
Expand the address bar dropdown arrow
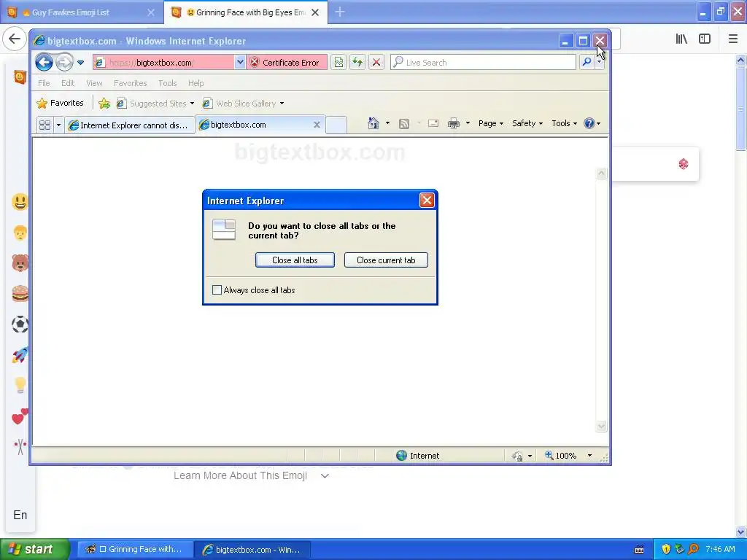(x=239, y=63)
